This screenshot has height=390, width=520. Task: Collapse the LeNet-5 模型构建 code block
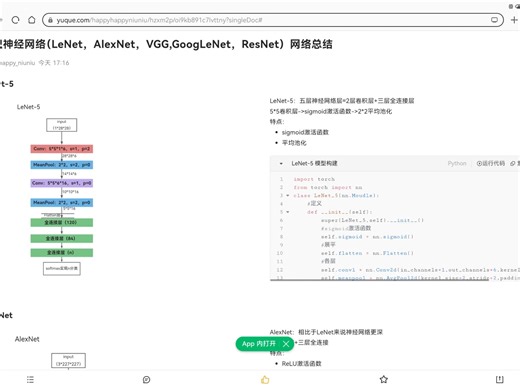(x=281, y=163)
